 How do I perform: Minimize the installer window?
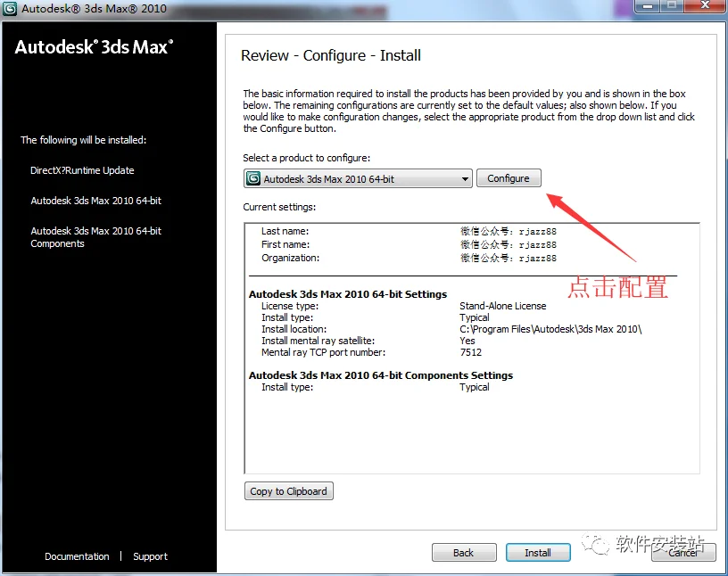648,6
